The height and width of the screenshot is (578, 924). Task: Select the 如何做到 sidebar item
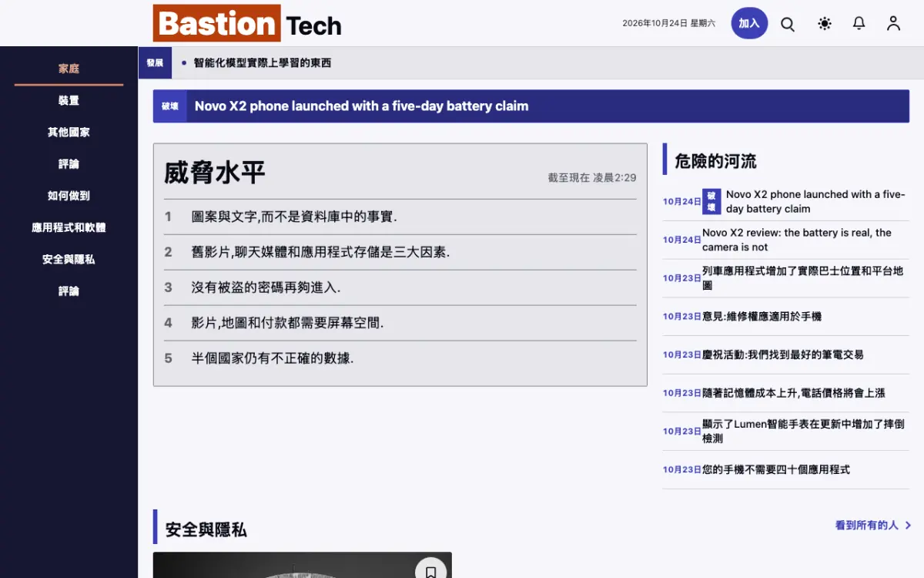pyautogui.click(x=69, y=196)
